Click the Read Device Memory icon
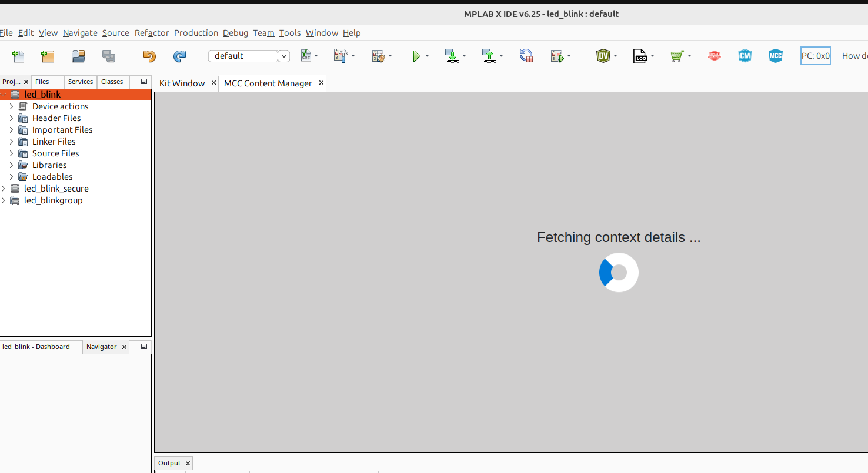The height and width of the screenshot is (473, 868). click(x=489, y=56)
